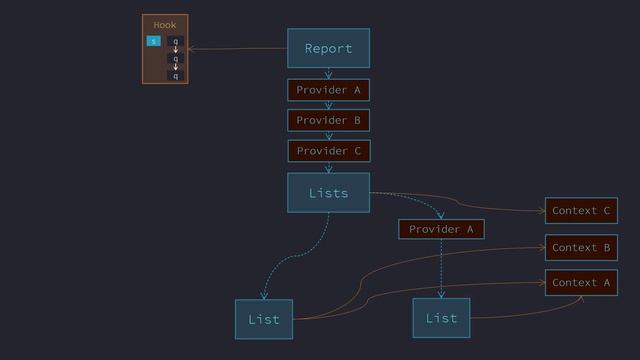Click the Context C box
Screen dimensions: 640x360
click(581, 211)
